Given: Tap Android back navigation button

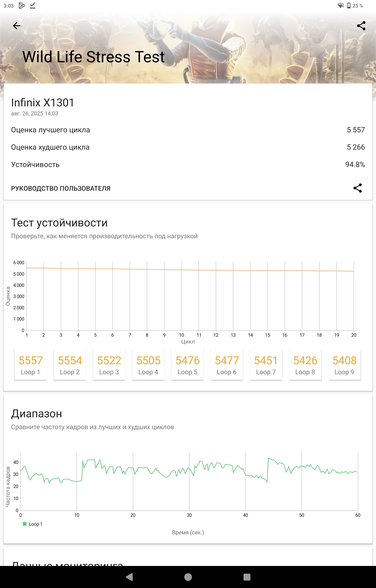Looking at the screenshot, I should 129,577.
